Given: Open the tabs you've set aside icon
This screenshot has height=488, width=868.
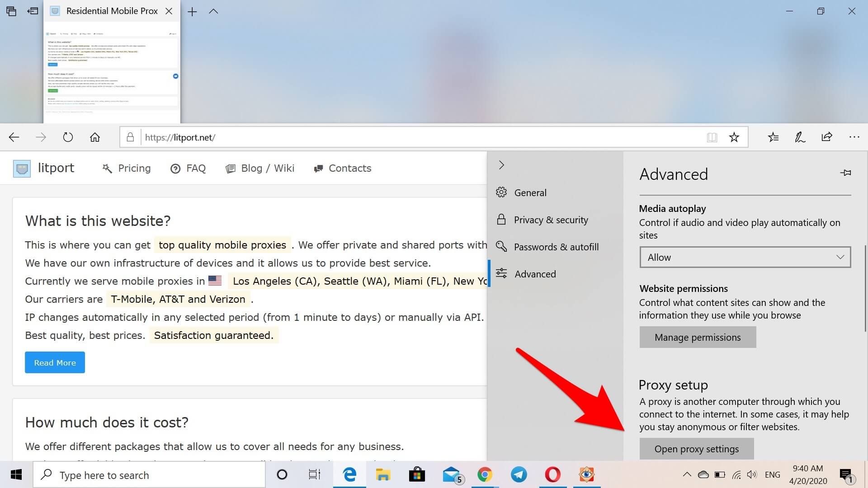Looking at the screenshot, I should (x=11, y=11).
